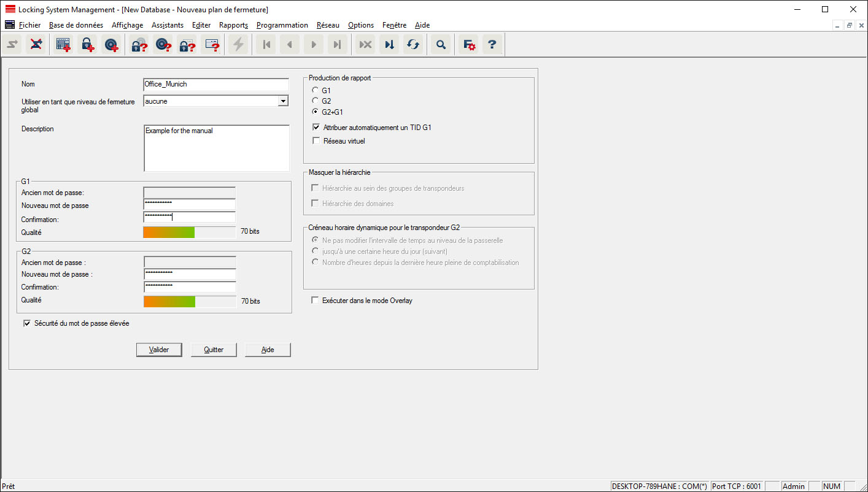This screenshot has height=492, width=868.
Task: Click into the Description text box
Action: point(216,148)
